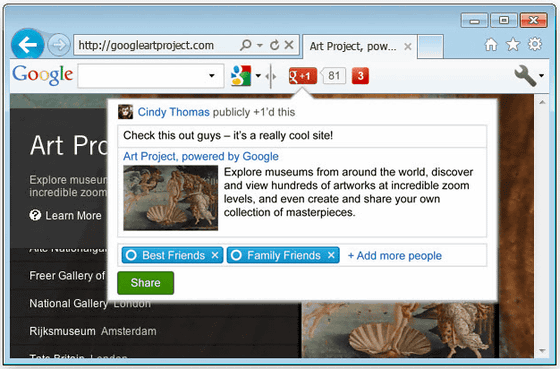Click the Learn More question mark icon
560x369 pixels.
[x=35, y=215]
